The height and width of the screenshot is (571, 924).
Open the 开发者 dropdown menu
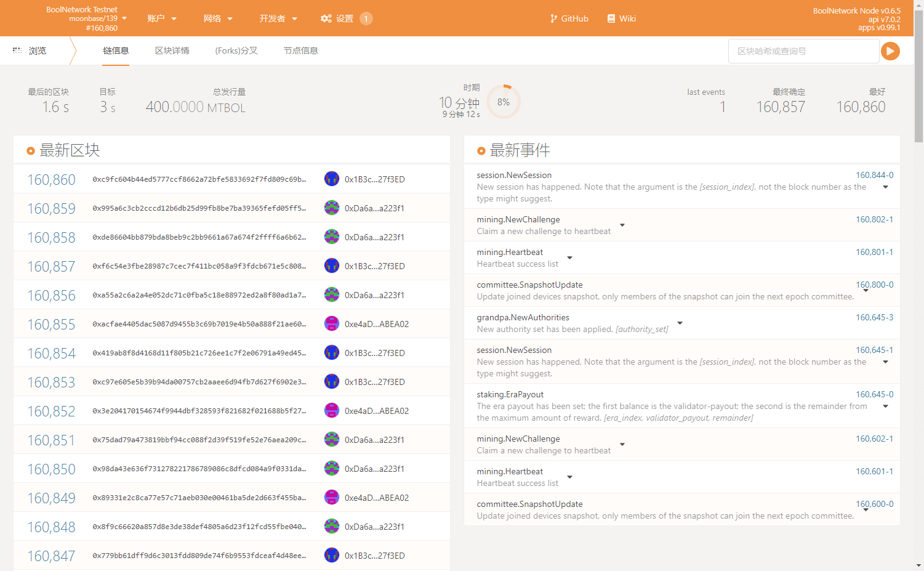click(278, 18)
